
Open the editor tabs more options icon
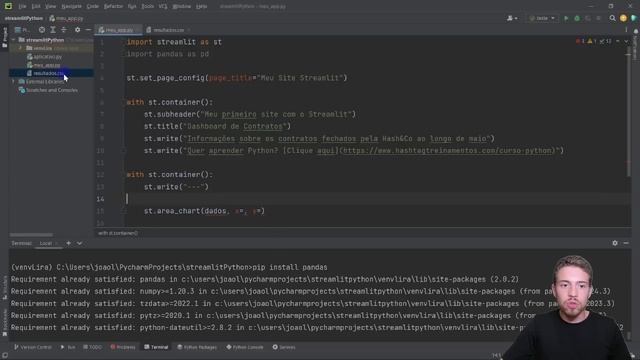tap(627, 30)
